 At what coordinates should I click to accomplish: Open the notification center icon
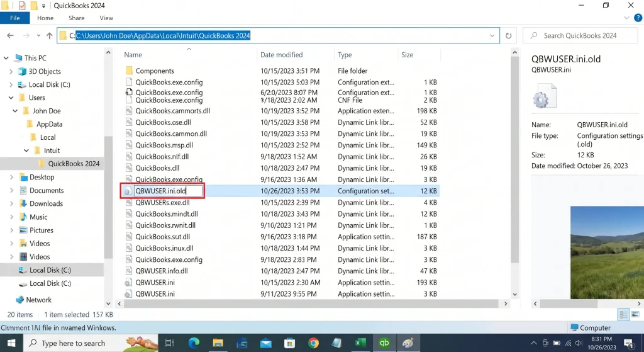click(628, 343)
